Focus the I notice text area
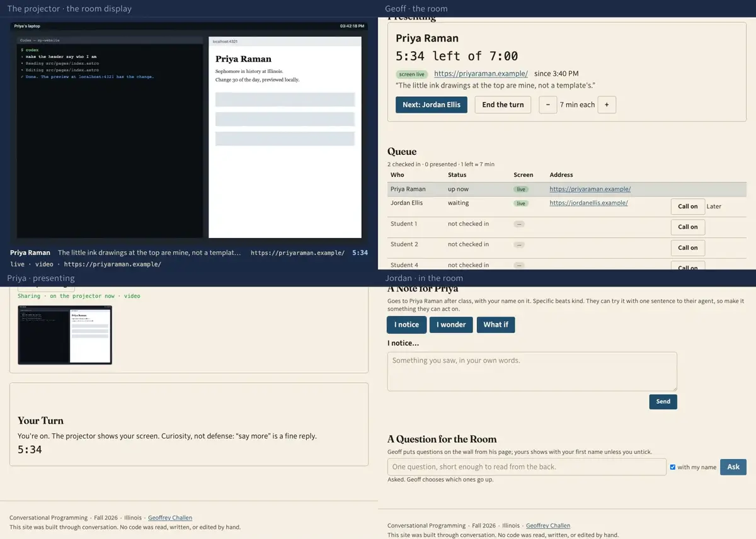The image size is (756, 539). click(x=532, y=372)
